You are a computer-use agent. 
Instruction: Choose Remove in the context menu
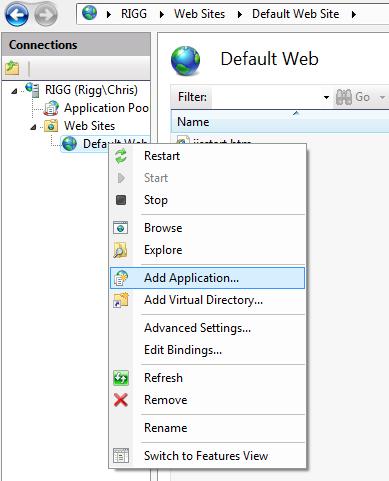pyautogui.click(x=207, y=400)
